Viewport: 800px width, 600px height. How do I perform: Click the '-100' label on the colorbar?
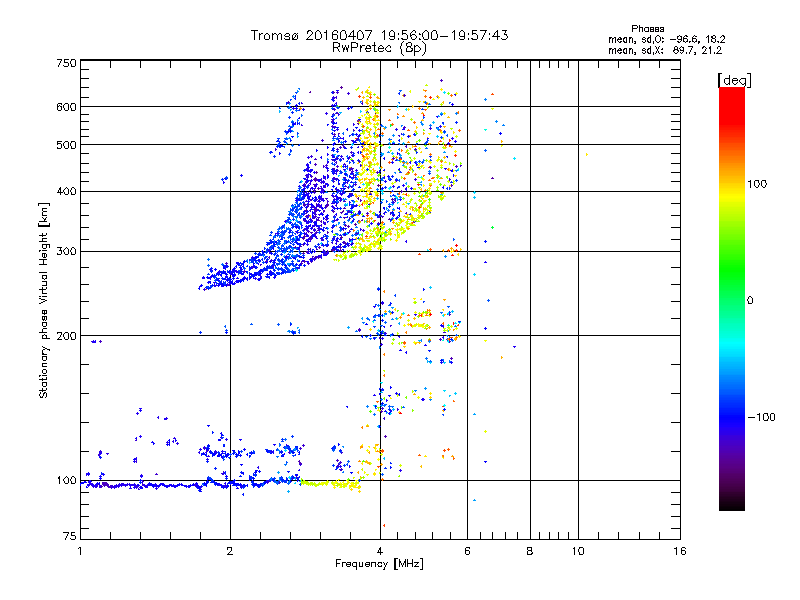(x=761, y=417)
